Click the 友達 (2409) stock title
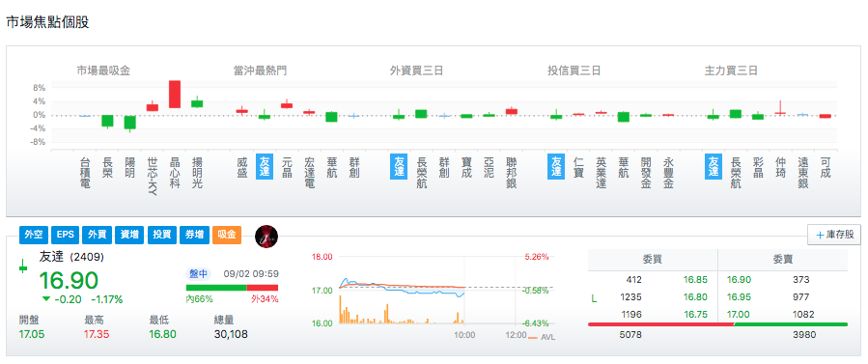Screen dimensions: 868x364 [x=71, y=256]
